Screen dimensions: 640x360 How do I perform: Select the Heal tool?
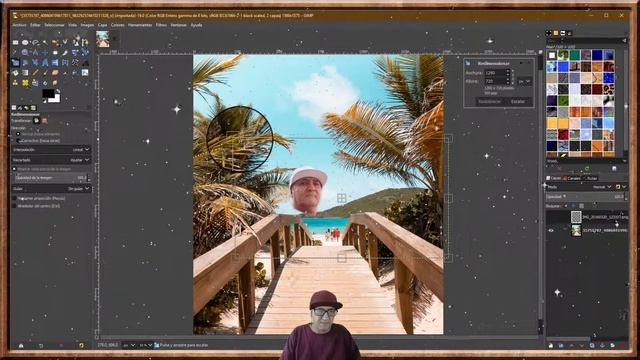(x=25, y=83)
